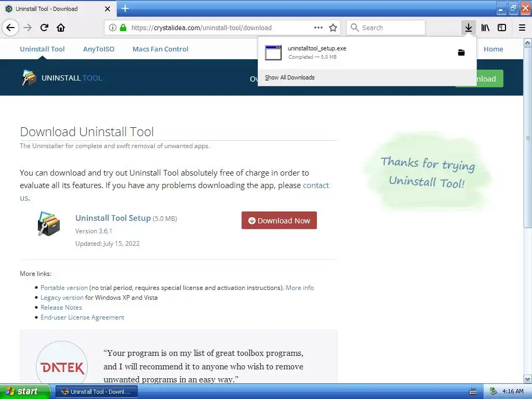The image size is (532, 399).
Task: Open the More info link
Action: click(300, 288)
